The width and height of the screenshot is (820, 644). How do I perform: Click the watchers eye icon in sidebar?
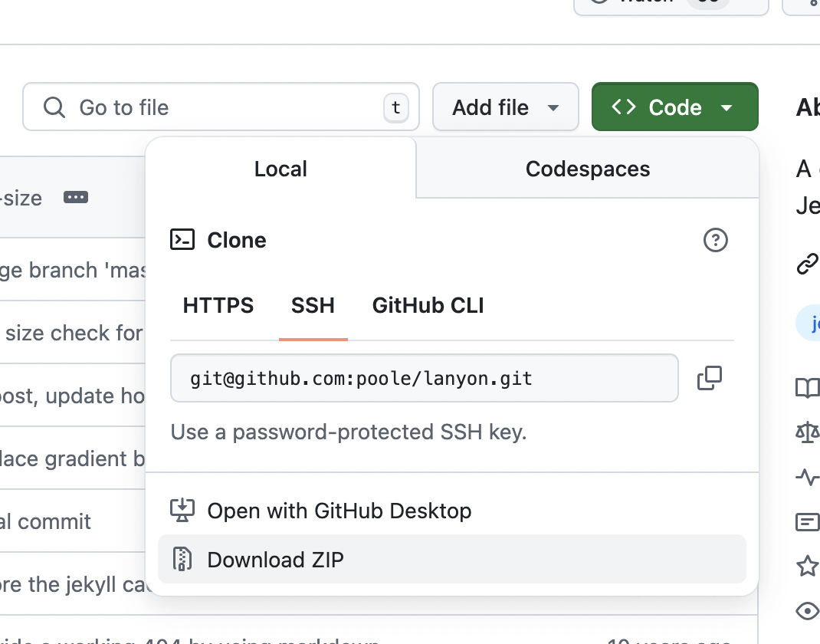click(x=808, y=611)
